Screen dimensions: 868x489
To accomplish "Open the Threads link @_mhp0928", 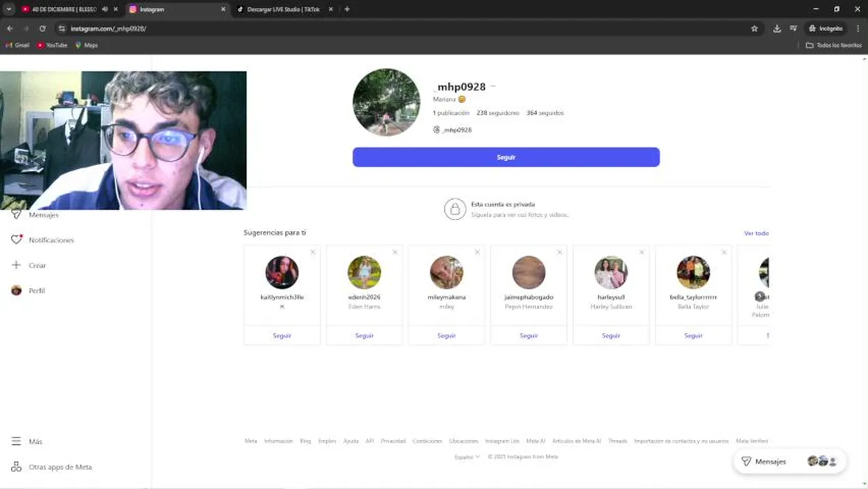I will (452, 130).
